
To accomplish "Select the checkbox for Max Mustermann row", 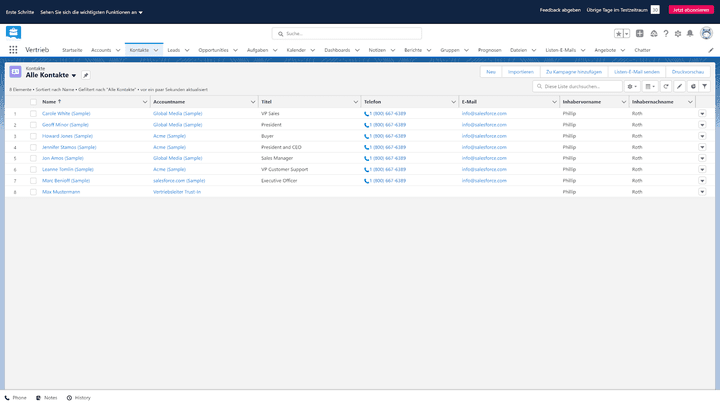I will point(33,191).
